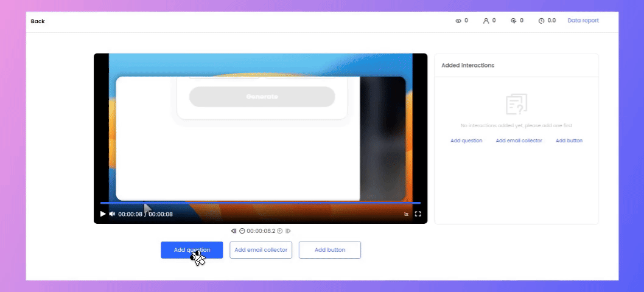This screenshot has height=292, width=644.
Task: Click the 00:00:08.2 timestamp field
Action: pyautogui.click(x=261, y=231)
